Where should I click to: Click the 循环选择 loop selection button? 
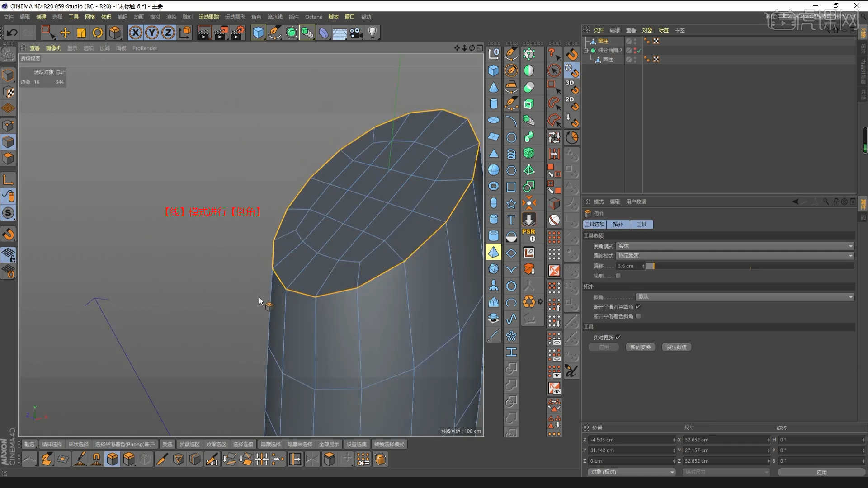[52, 445]
